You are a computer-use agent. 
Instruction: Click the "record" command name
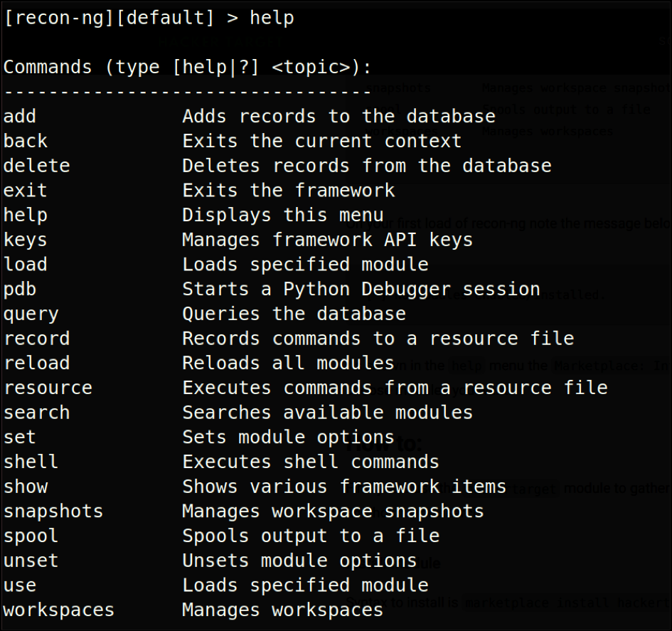pyautogui.click(x=37, y=339)
